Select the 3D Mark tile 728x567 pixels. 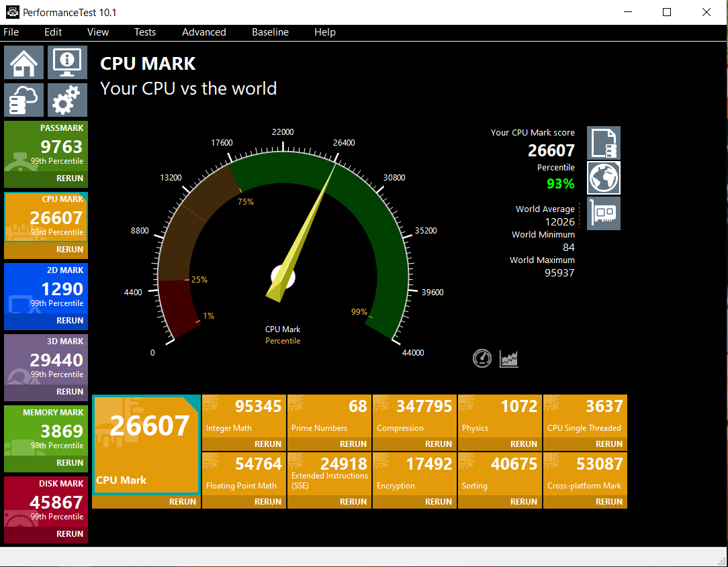click(46, 360)
